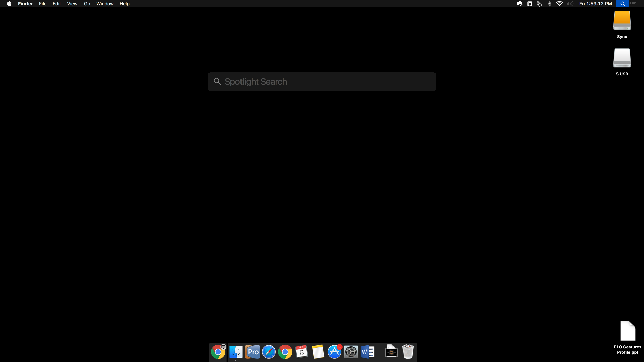Open the Apple menu

pos(9,4)
